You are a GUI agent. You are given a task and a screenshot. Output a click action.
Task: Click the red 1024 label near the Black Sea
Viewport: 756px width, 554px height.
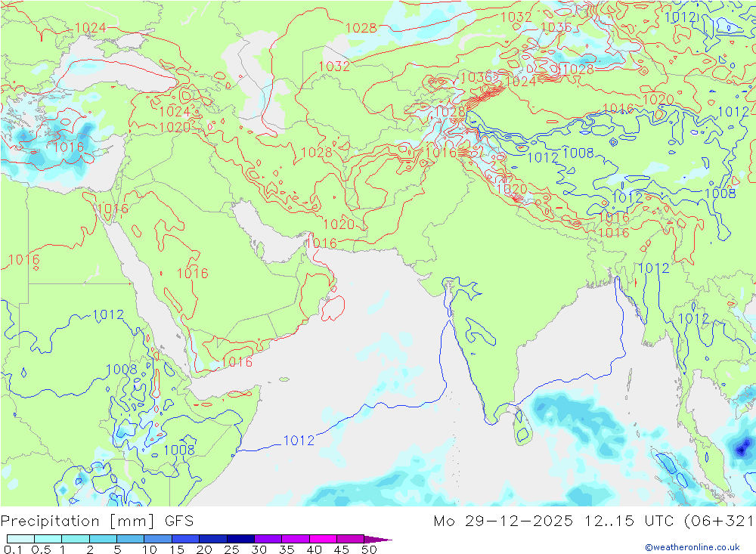90,28
